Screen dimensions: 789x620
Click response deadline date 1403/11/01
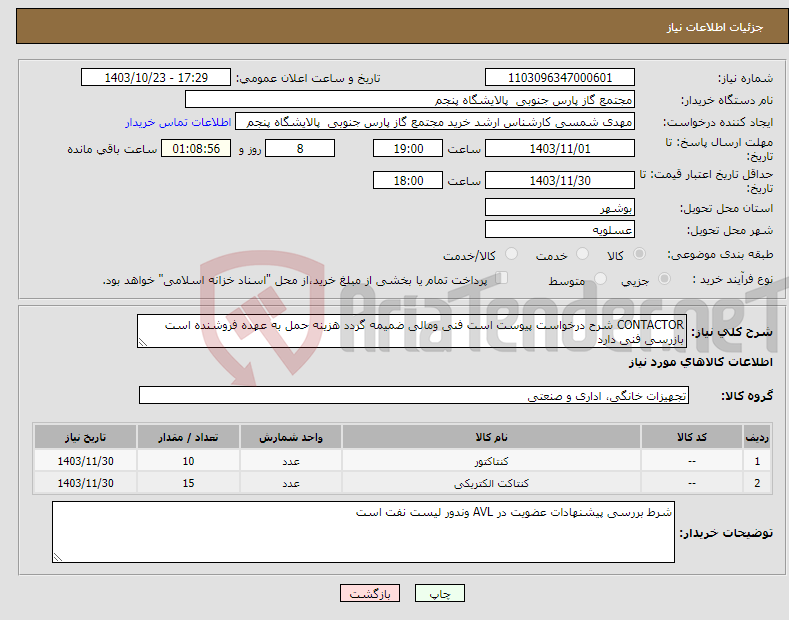coord(560,149)
